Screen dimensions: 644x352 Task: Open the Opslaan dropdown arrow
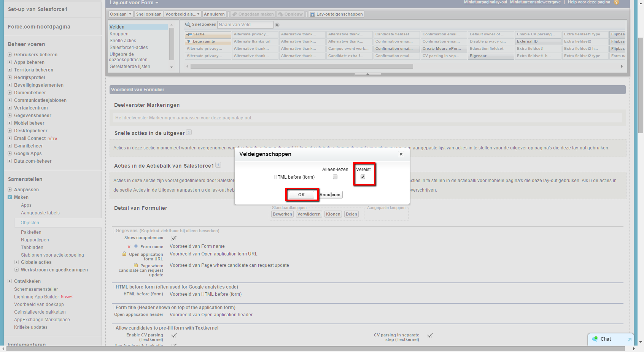(130, 14)
